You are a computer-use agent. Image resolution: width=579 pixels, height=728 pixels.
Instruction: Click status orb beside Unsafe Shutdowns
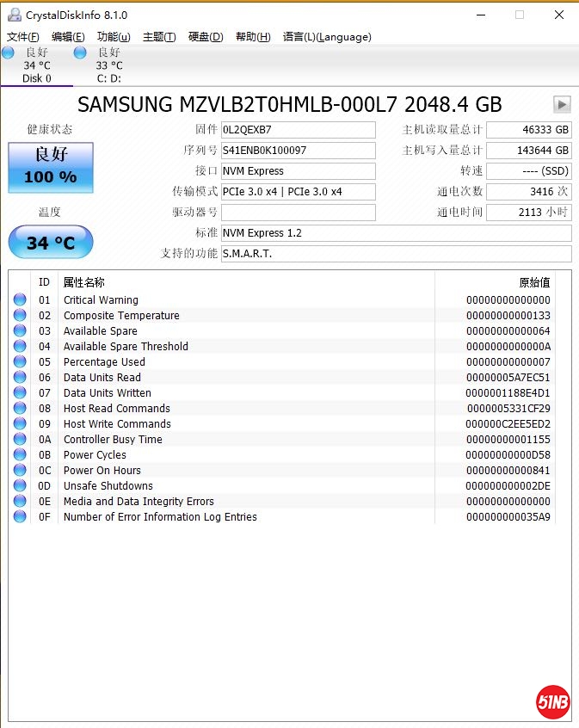pyautogui.click(x=20, y=486)
